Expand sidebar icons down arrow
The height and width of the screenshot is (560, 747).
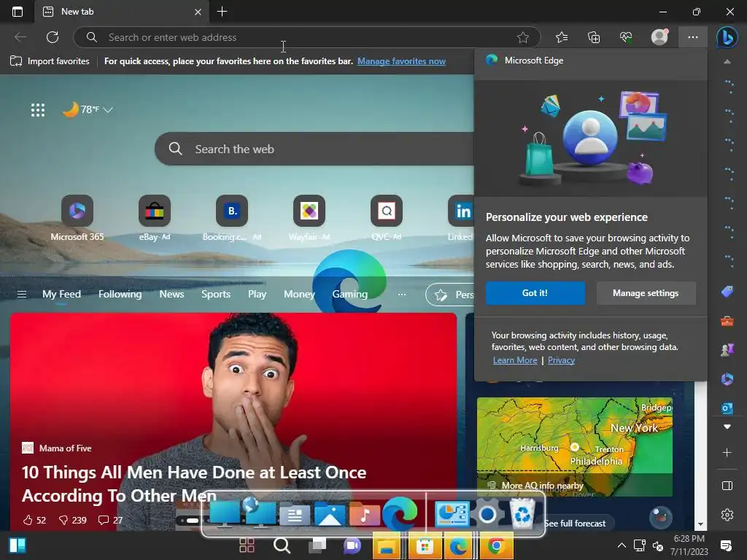727,427
